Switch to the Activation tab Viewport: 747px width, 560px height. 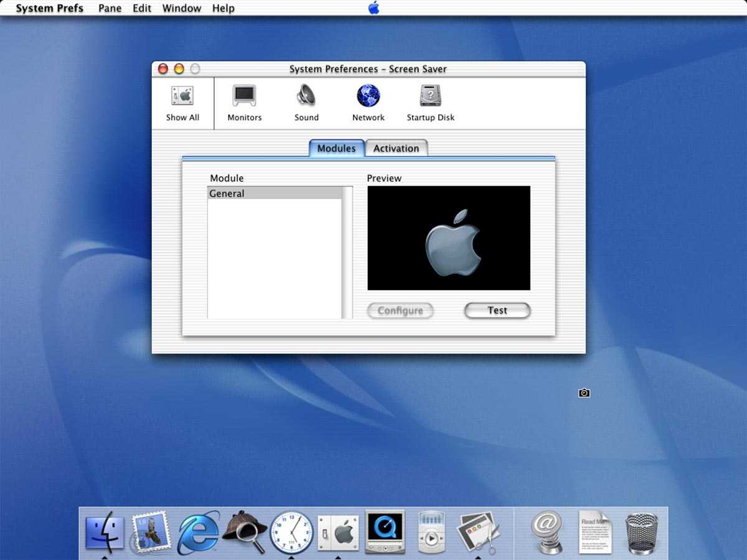coord(396,149)
